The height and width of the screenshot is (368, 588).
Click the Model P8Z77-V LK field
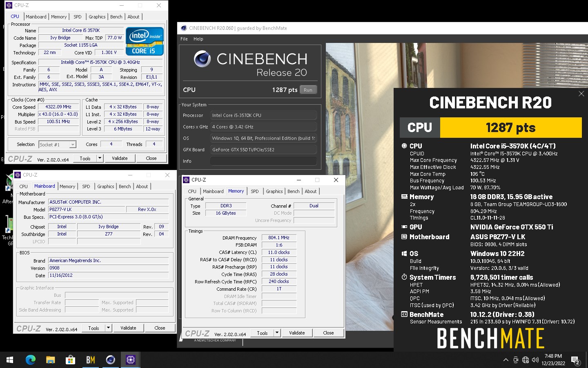coord(87,209)
